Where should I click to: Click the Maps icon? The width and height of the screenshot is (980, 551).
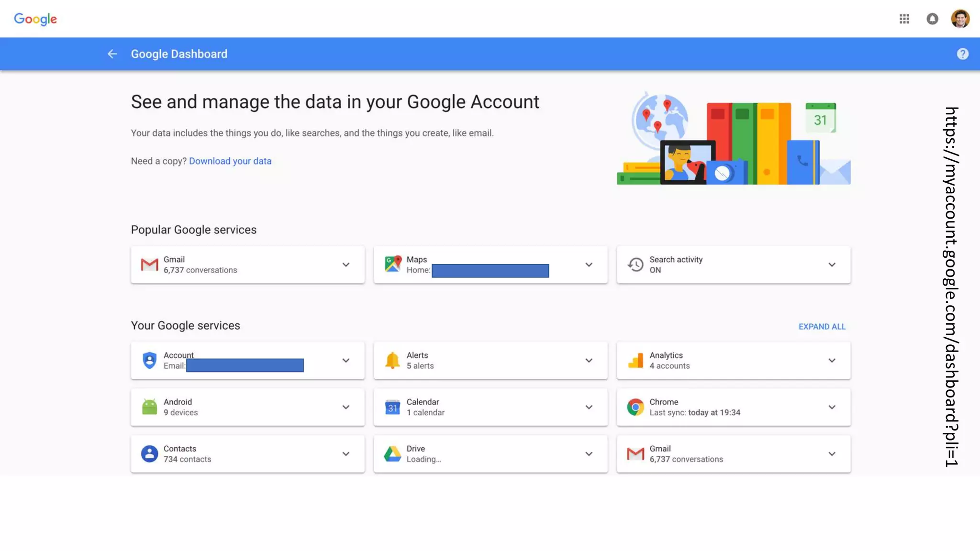[392, 264]
